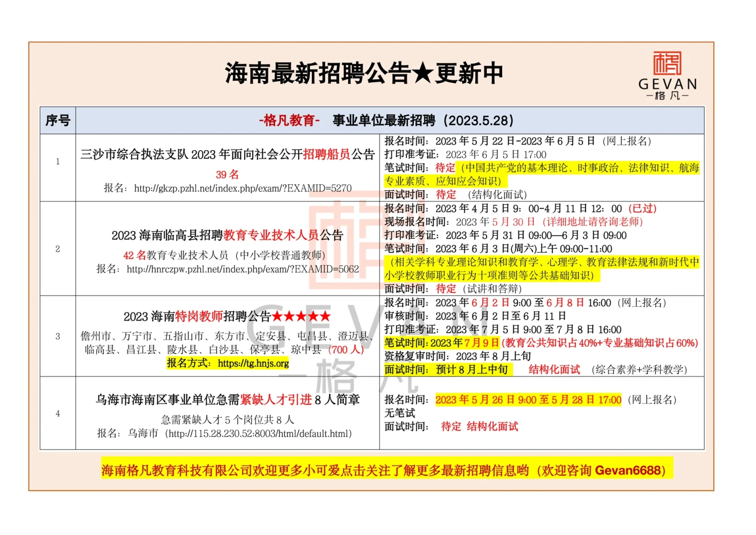Viewport: 756px width, 535px height.
Task: Click highlighted 5月26日 9:00至5月28日 17:00 dates
Action: (x=528, y=400)
